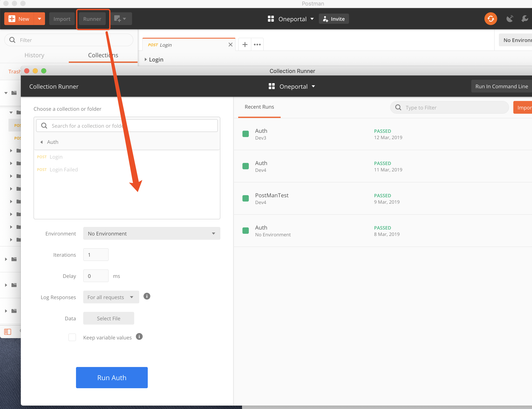Image resolution: width=532 pixels, height=409 pixels.
Task: Open the PostManTest Dev4 run
Action: [x=383, y=198]
